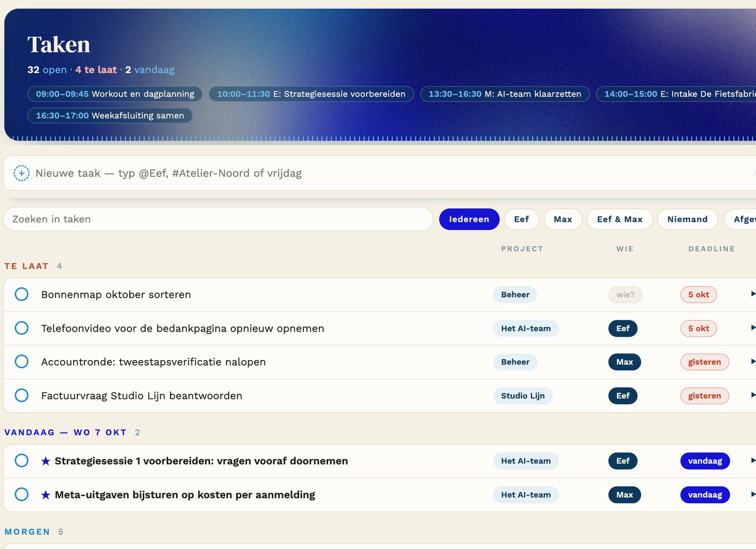The width and height of the screenshot is (756, 549).
Task: Filter tasks by Max
Action: 563,219
